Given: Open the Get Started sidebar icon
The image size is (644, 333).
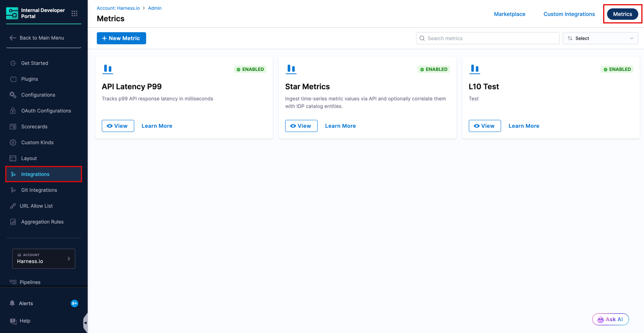Looking at the screenshot, I should point(13,63).
